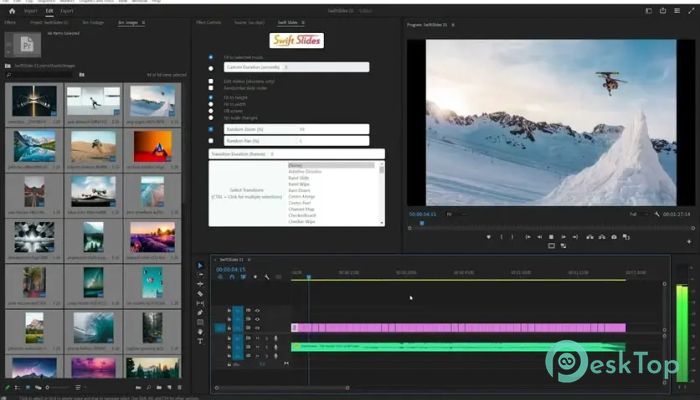
Task: Enable the Random Pan checkbox
Action: click(211, 141)
